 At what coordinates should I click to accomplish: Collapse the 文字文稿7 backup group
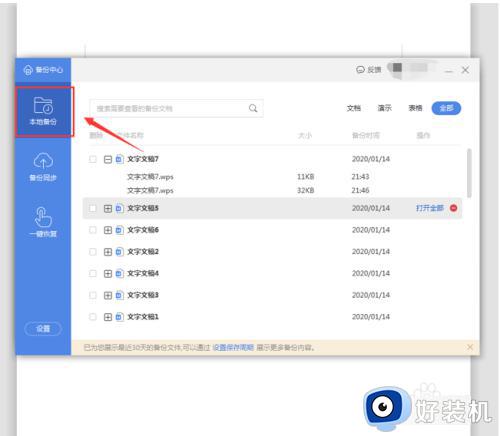click(x=107, y=159)
